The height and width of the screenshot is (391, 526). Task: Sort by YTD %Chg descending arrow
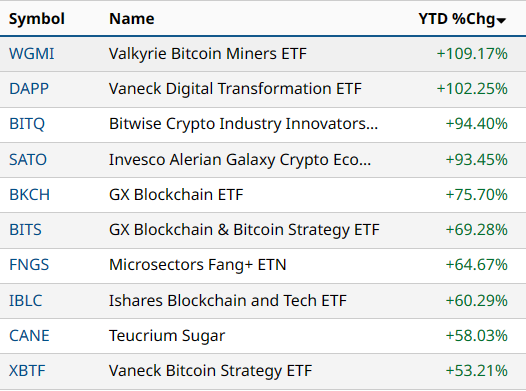pos(502,21)
